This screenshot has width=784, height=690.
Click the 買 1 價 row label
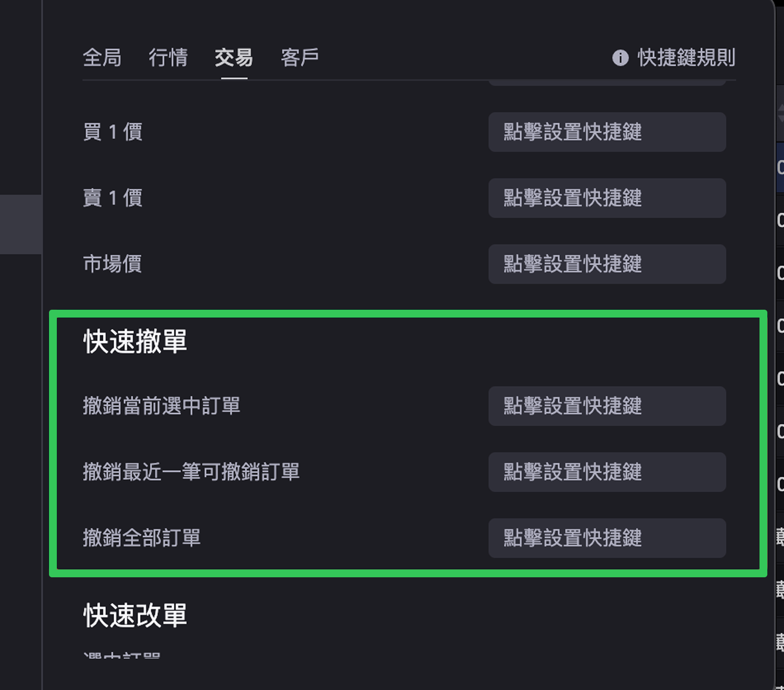coord(113,132)
